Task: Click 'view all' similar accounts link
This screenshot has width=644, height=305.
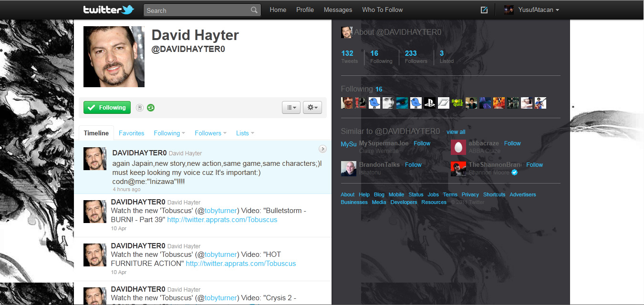Action: (456, 132)
